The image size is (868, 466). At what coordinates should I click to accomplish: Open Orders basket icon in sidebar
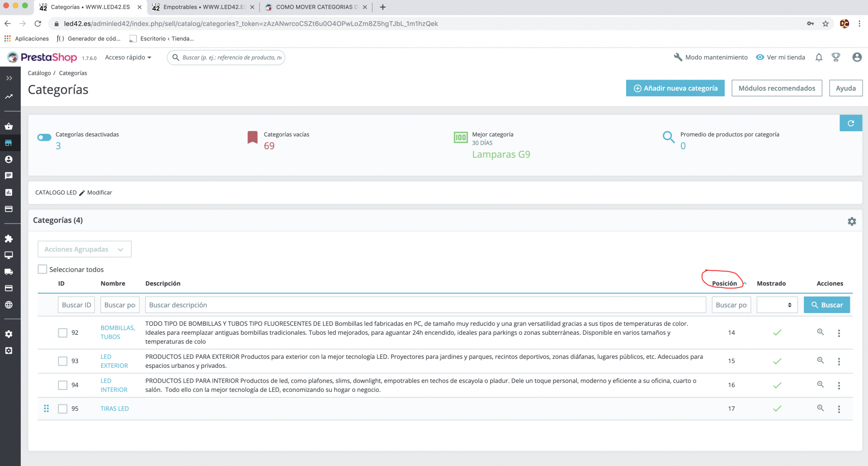[x=9, y=126]
